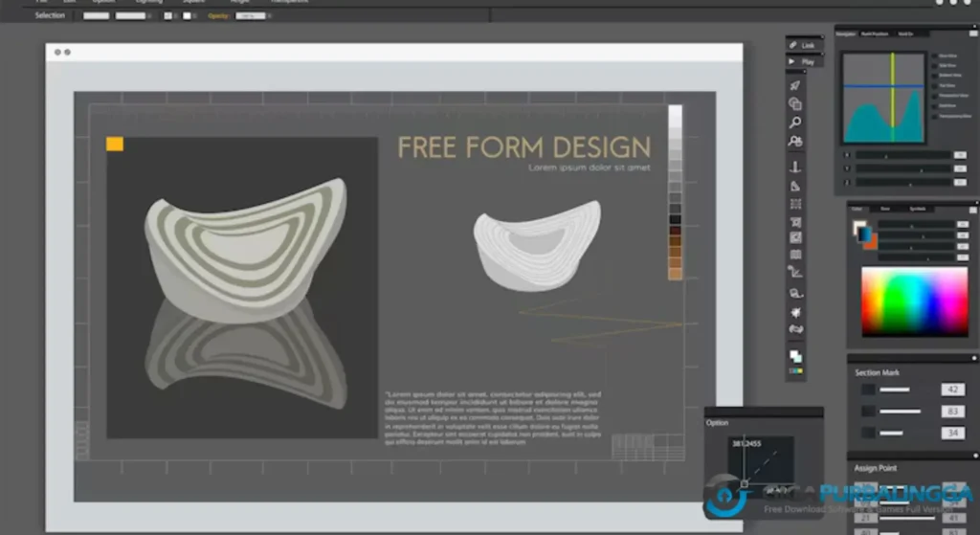
Task: Select the rocket-shaped arrow tool
Action: (x=795, y=85)
